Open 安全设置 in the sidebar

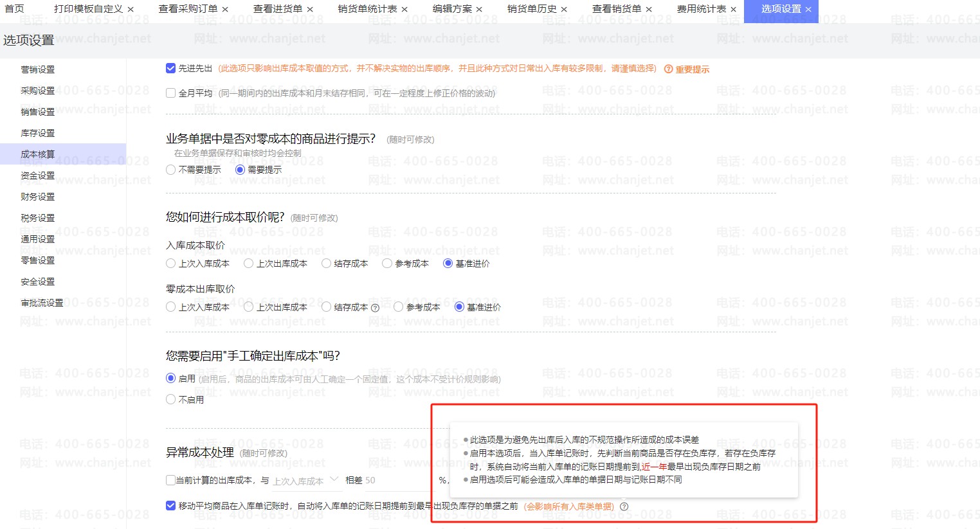[38, 282]
